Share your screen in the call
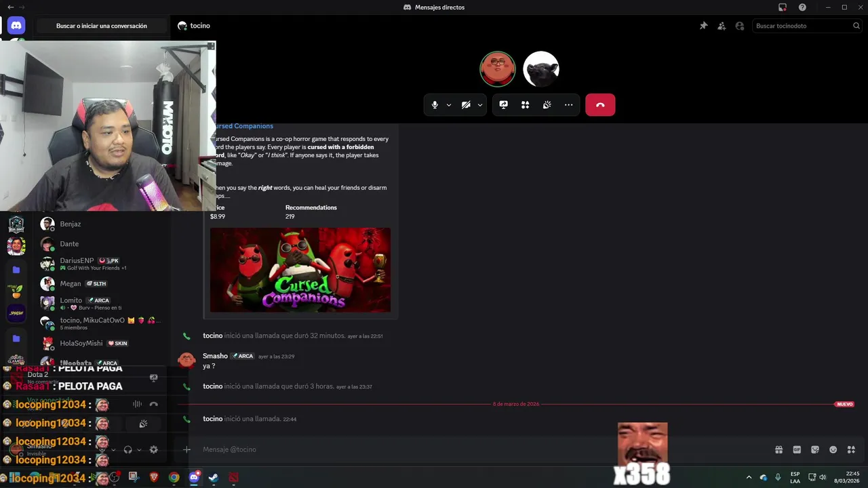This screenshot has width=868, height=488. pos(503,105)
